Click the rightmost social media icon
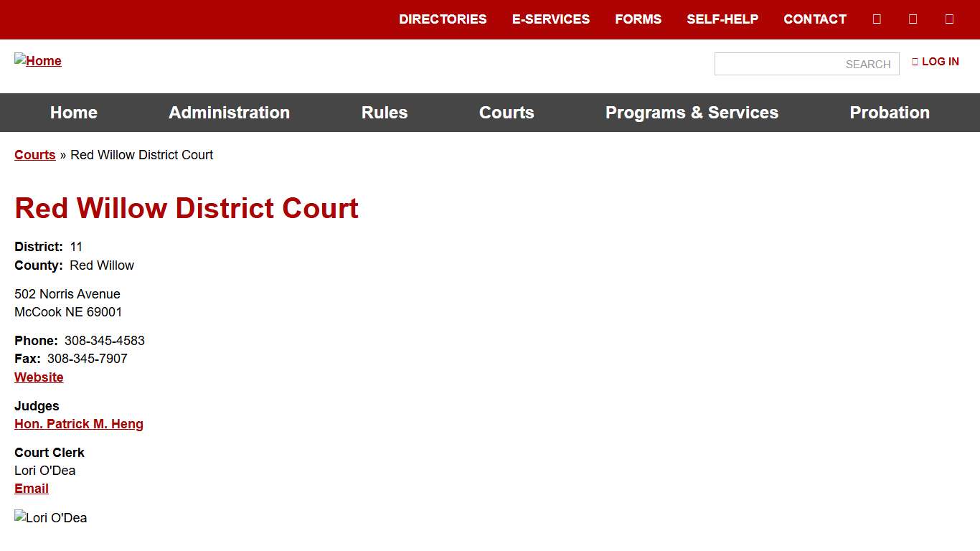The image size is (980, 551). [949, 19]
